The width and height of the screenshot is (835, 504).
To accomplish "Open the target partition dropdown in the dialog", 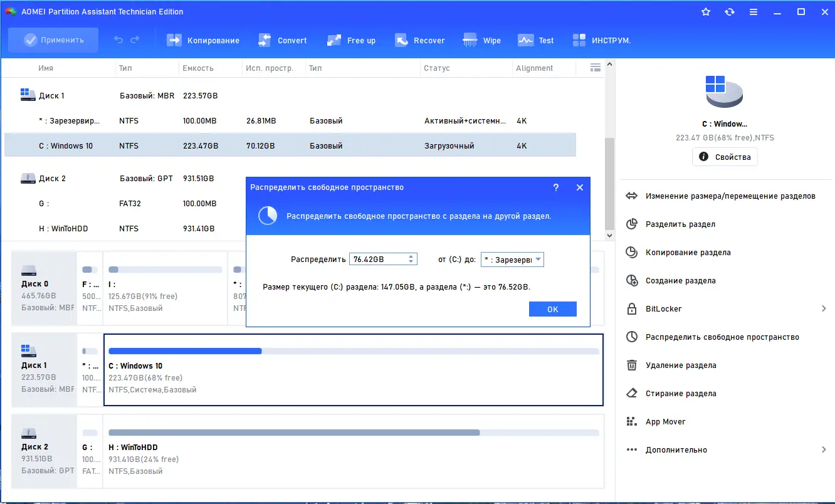I will (538, 259).
